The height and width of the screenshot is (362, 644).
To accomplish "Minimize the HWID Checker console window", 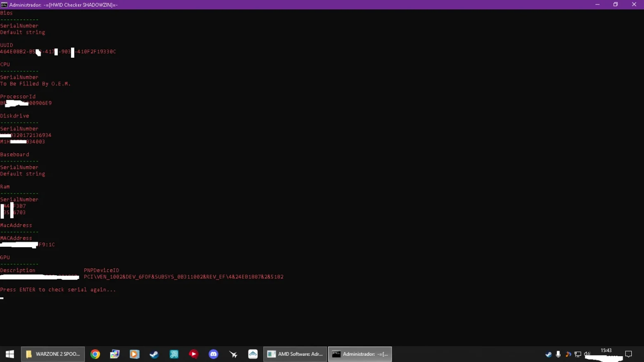I will coord(597,5).
